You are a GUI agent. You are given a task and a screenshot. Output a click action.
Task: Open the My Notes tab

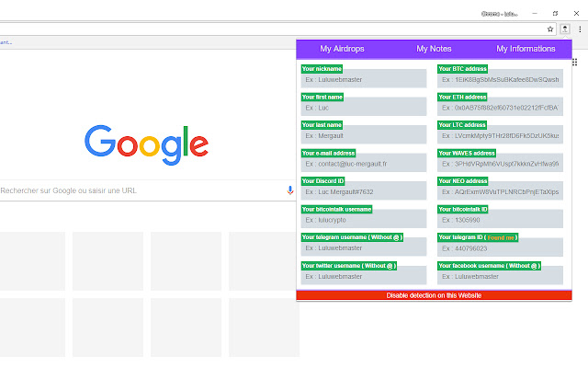click(434, 49)
